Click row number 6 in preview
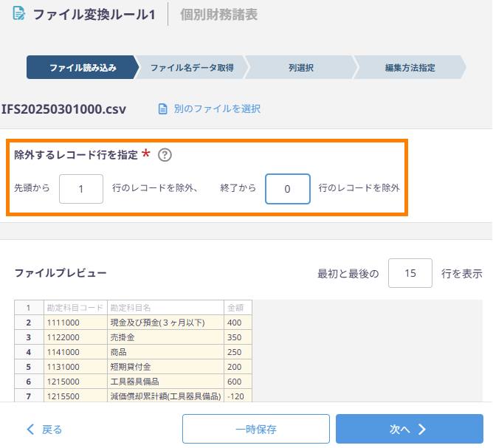 point(29,382)
